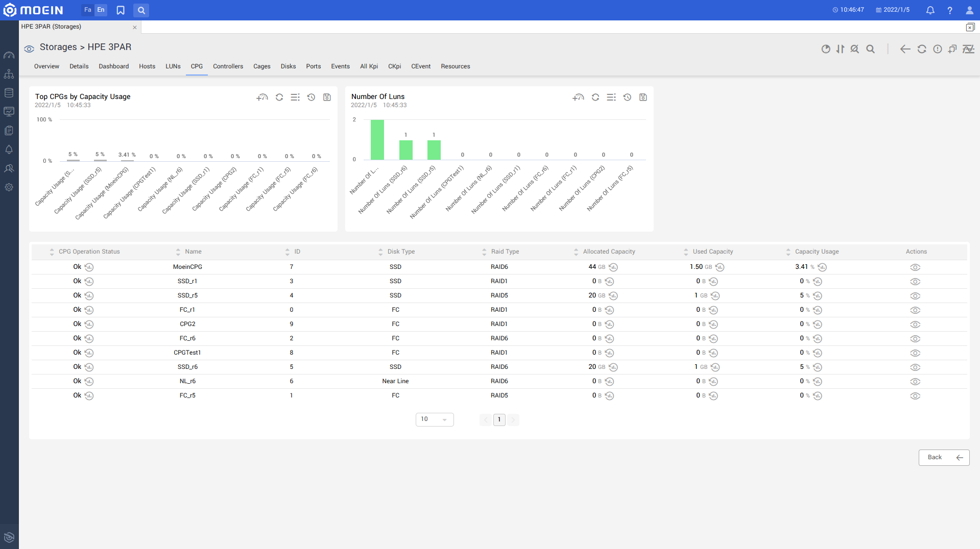The width and height of the screenshot is (980, 549).
Task: Open sidebar monitor chart icon
Action: 9,112
